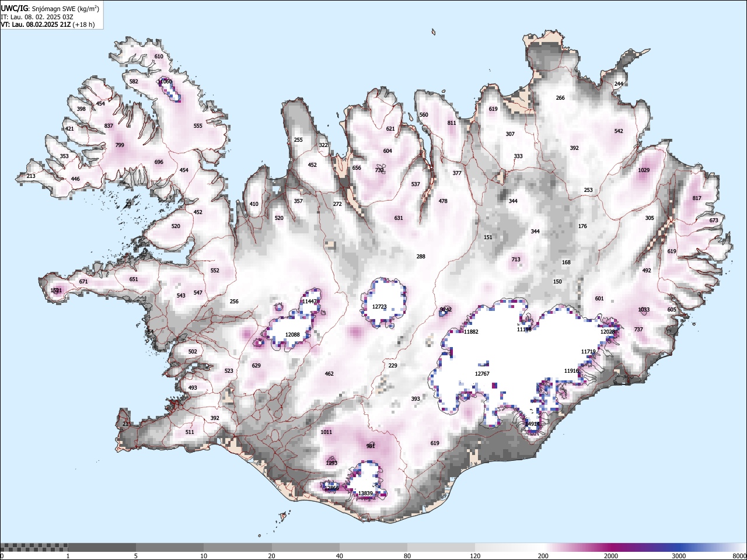Click the 3000 to 8000 blue-white colorbar segment
Viewport: 747px width, 560px height.
(713, 547)
